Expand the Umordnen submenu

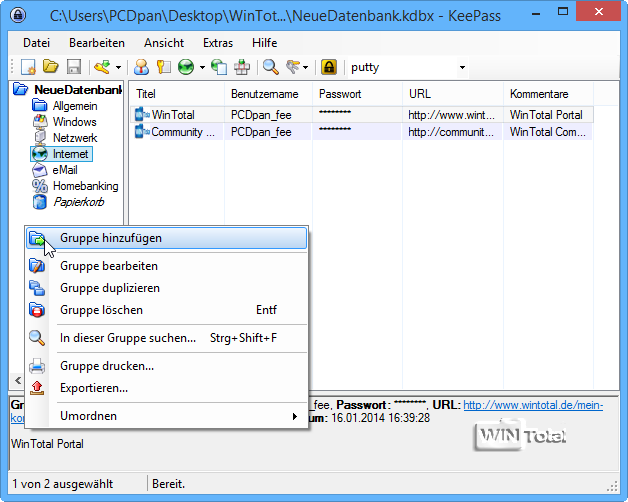pos(166,416)
